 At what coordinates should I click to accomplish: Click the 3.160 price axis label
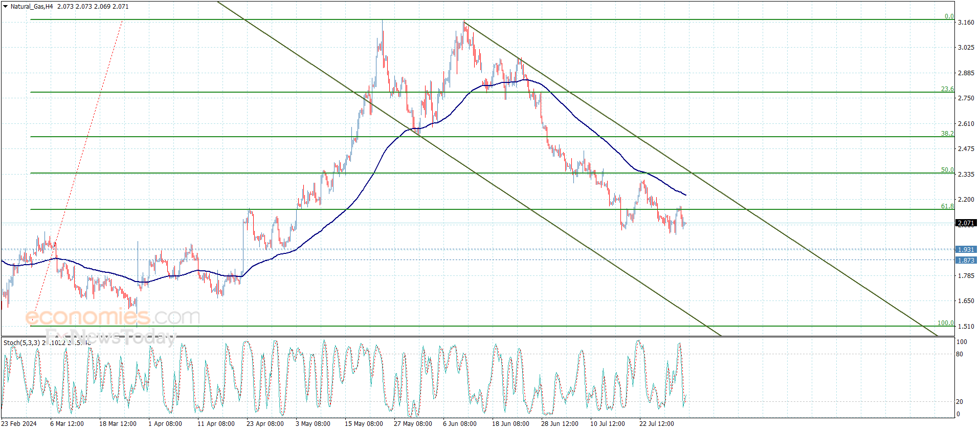966,23
